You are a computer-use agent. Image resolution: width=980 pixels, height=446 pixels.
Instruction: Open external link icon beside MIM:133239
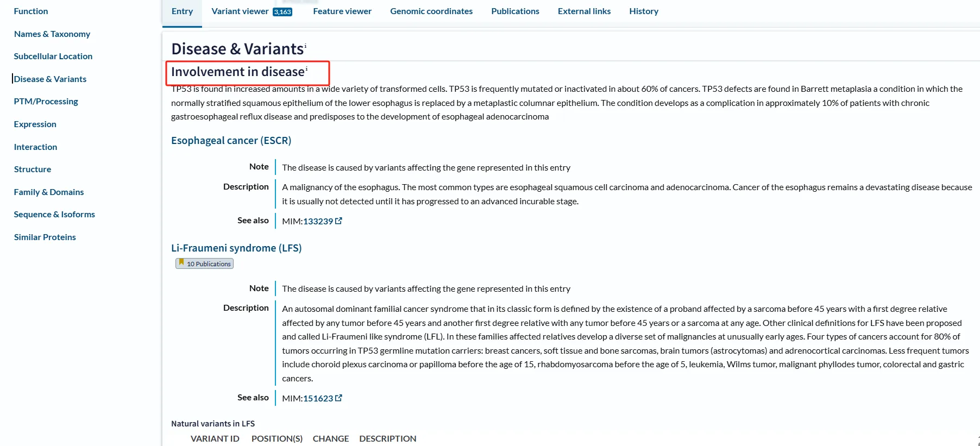click(339, 221)
